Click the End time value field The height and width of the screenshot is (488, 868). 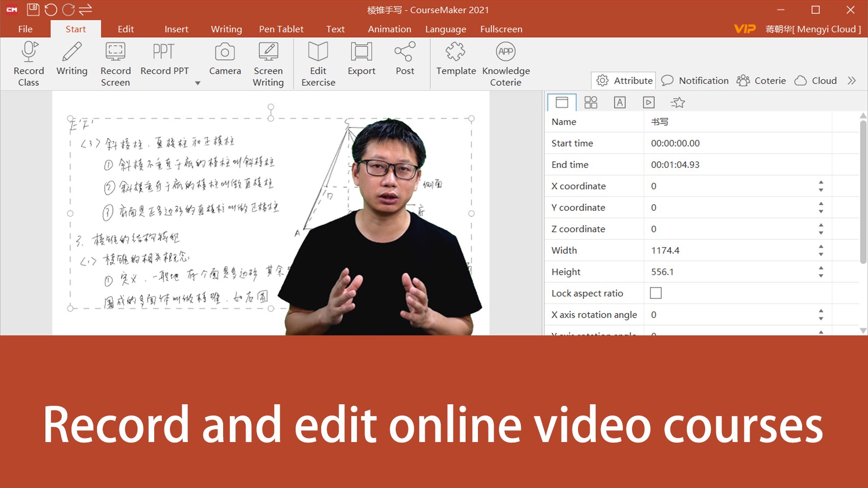[x=738, y=164]
